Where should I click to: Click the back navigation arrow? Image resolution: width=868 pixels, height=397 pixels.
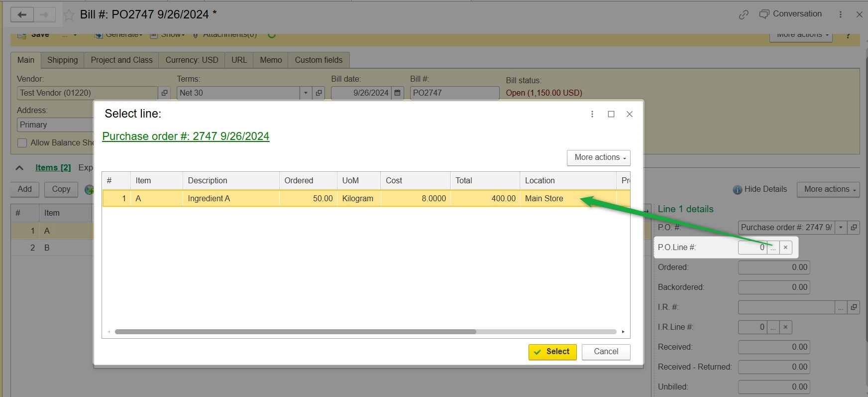click(x=22, y=14)
